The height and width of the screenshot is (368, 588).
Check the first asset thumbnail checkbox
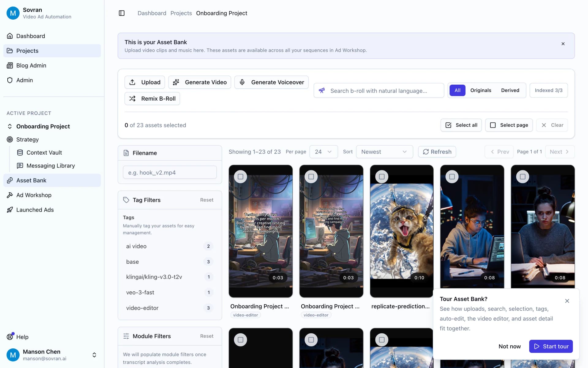coord(240,176)
